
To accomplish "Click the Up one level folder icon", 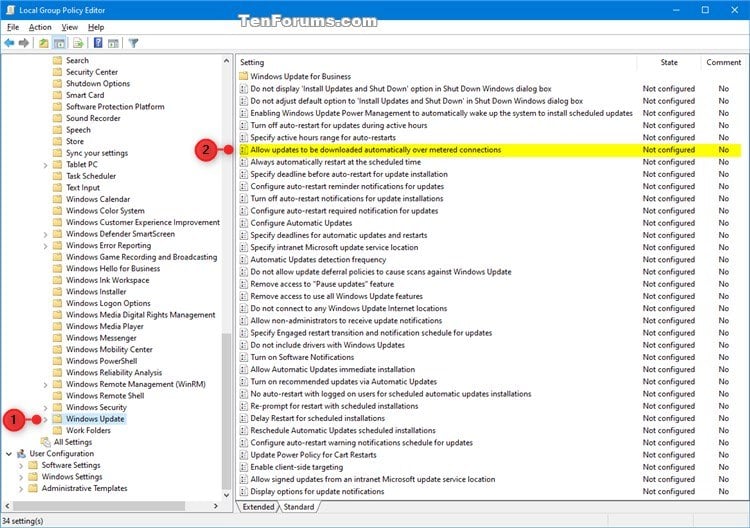I will (x=44, y=44).
